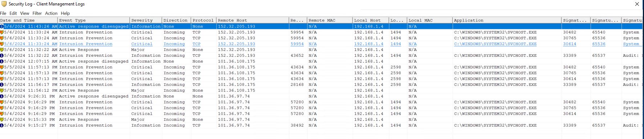Open the Filter menu
This screenshot has width=644, height=139.
[37, 13]
